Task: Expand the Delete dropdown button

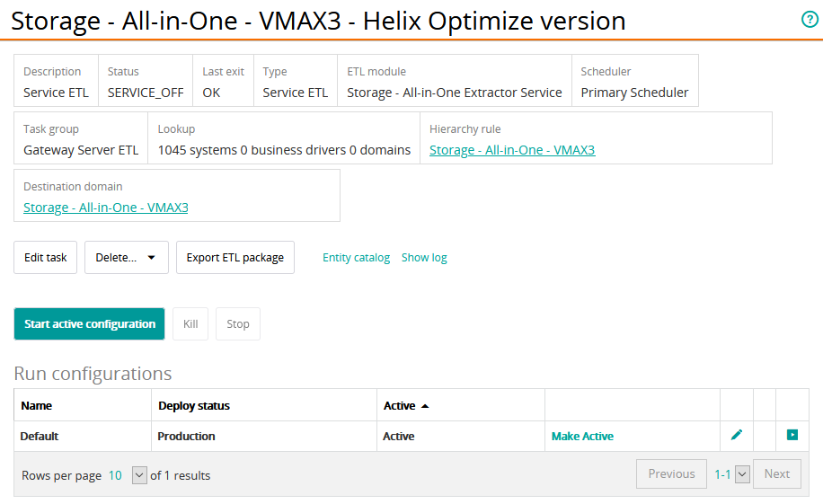Action: point(127,258)
